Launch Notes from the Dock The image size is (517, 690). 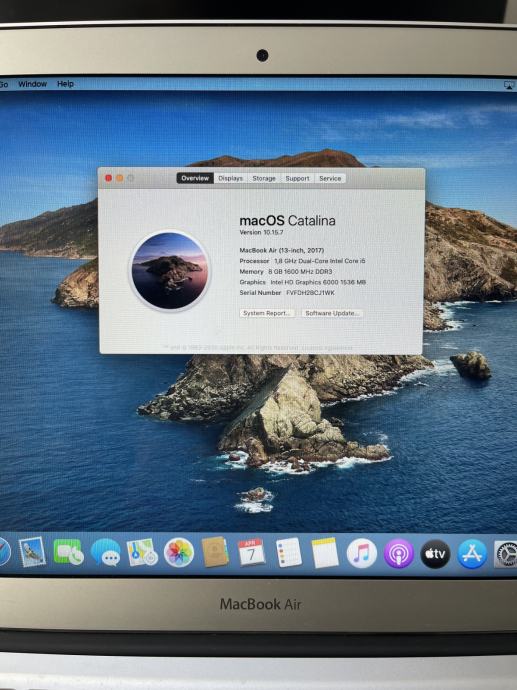[325, 553]
